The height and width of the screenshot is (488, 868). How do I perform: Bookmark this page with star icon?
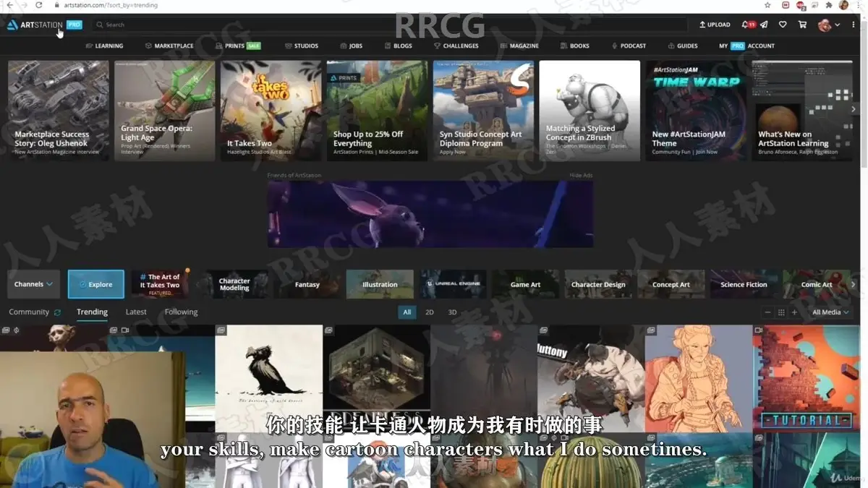(767, 5)
